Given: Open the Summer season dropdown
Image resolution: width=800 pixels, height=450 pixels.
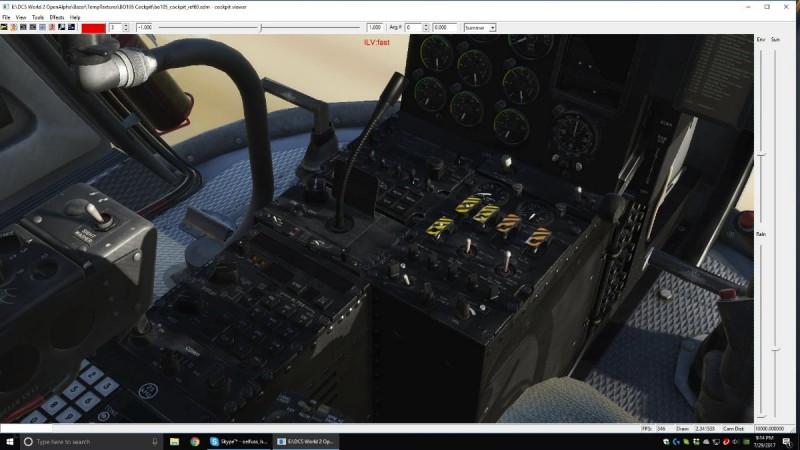Looking at the screenshot, I should pos(480,28).
